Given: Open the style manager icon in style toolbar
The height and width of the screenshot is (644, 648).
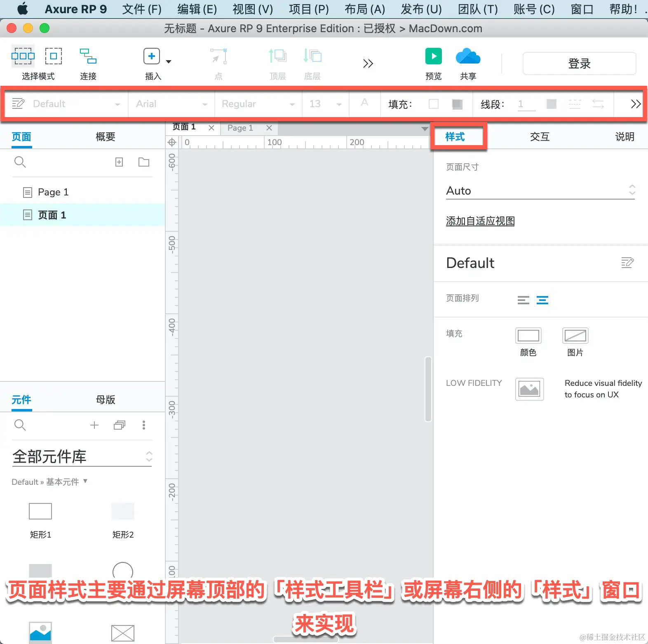Looking at the screenshot, I should click(18, 103).
